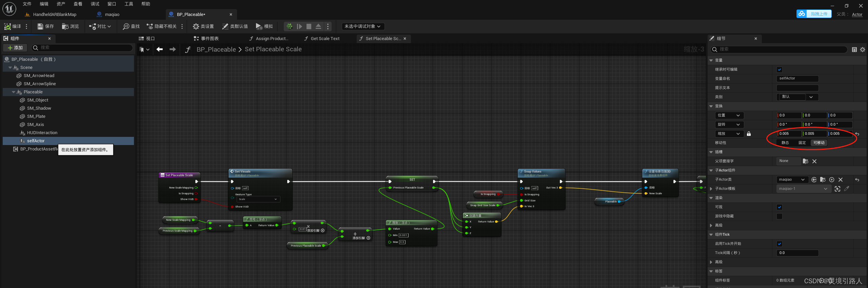Viewport: 868px width, 288px height.
Task: Switch to the Assign Product tab
Action: click(x=269, y=39)
